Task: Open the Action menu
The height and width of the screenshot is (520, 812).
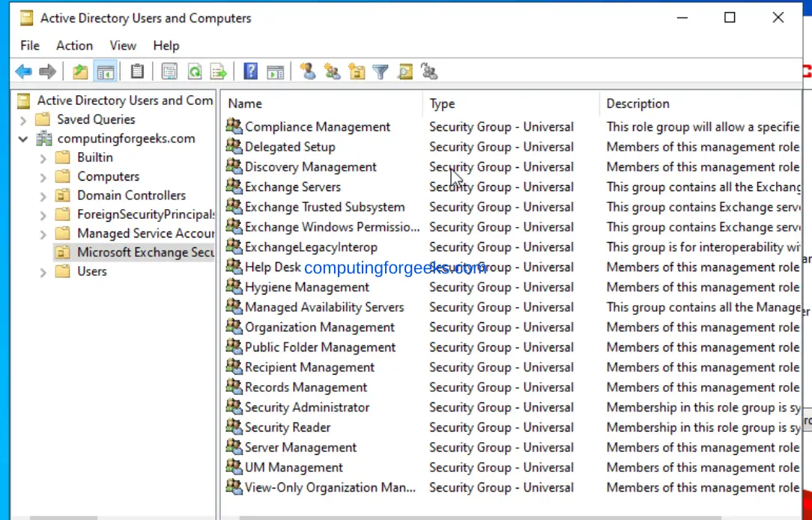Action: (74, 46)
